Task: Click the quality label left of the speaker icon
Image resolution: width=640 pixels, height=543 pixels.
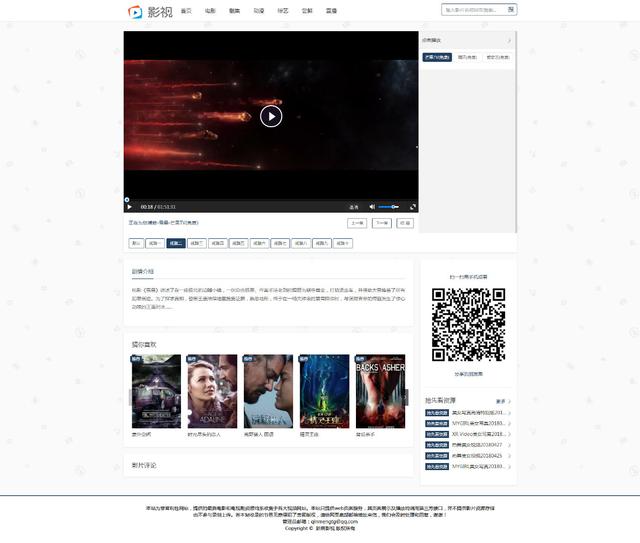Action: point(353,207)
